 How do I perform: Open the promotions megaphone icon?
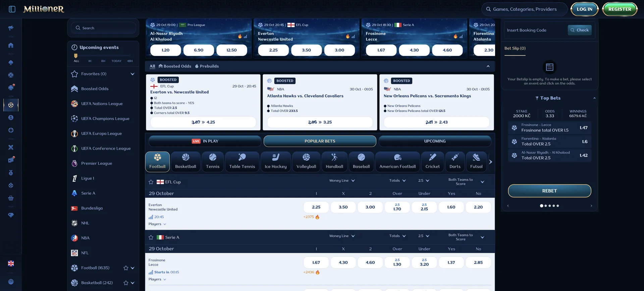coord(11,28)
